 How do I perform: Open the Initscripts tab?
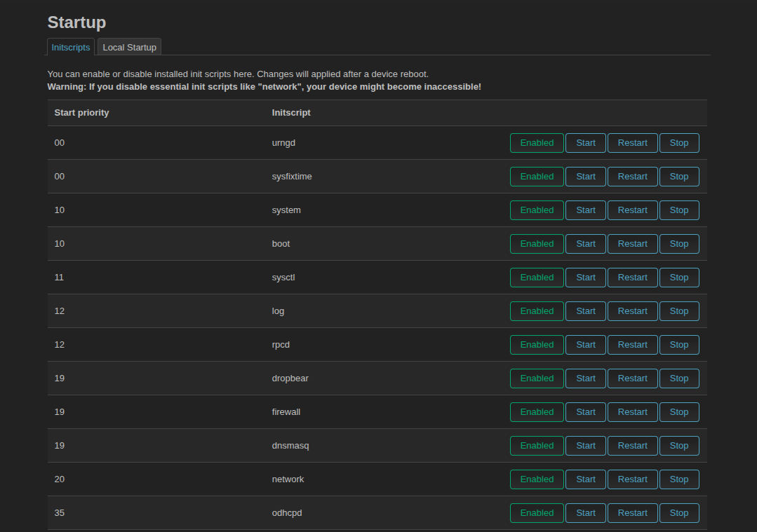71,47
